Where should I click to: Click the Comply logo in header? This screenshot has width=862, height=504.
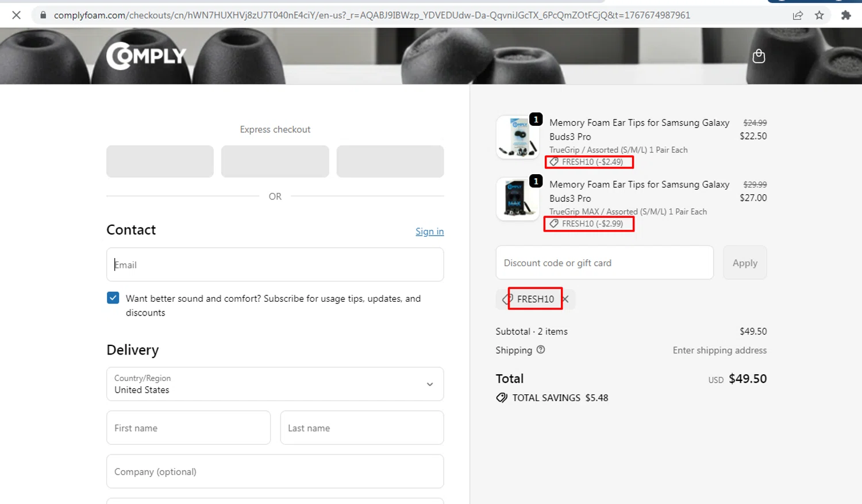coord(147,56)
